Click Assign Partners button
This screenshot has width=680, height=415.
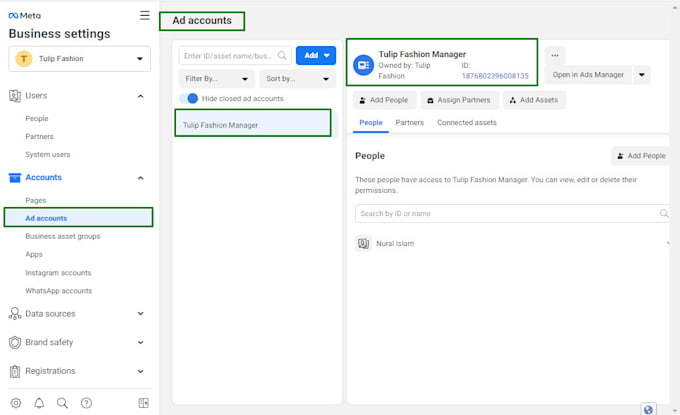459,100
